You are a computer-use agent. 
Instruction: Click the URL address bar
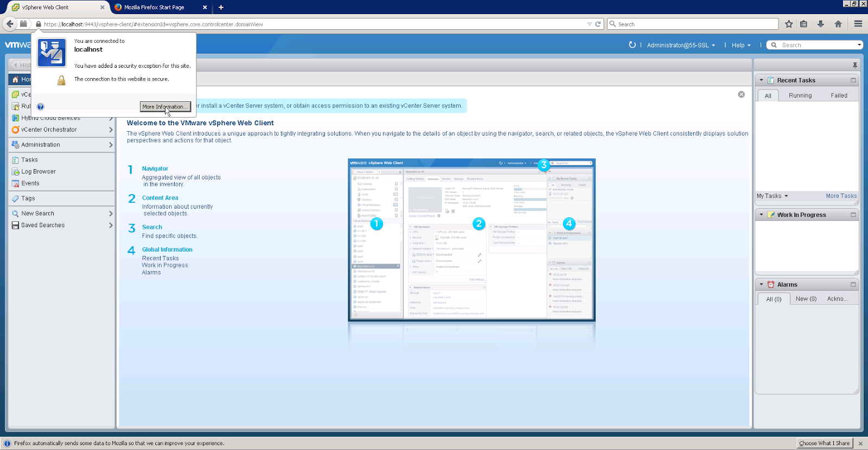[x=315, y=24]
